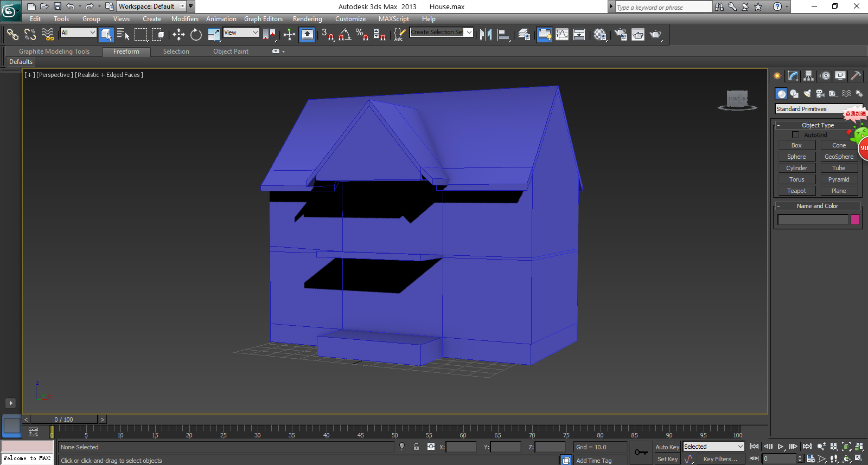Click the Auto Key button
Image resolution: width=868 pixels, height=465 pixels.
click(667, 447)
